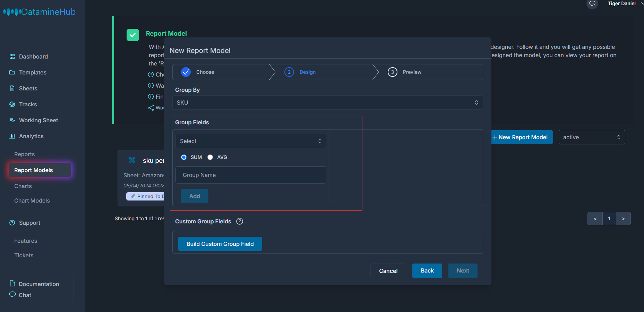
Task: Click the Back button
Action: [x=427, y=271]
